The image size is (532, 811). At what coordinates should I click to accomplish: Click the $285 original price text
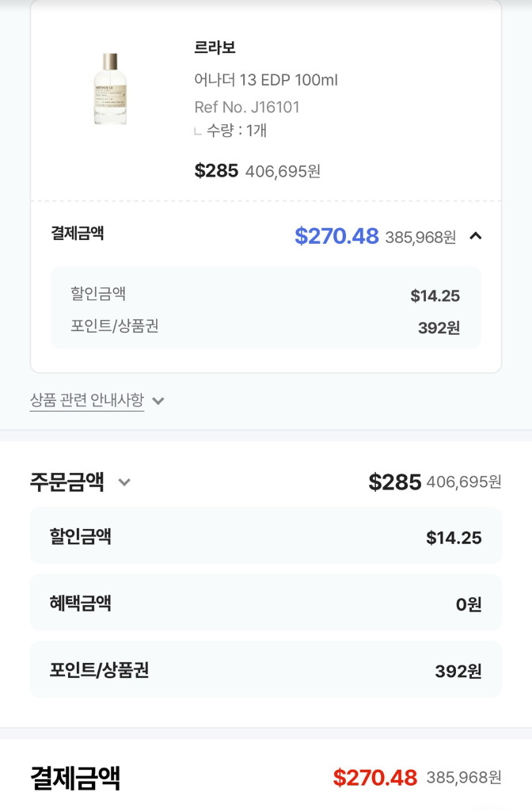tap(218, 171)
